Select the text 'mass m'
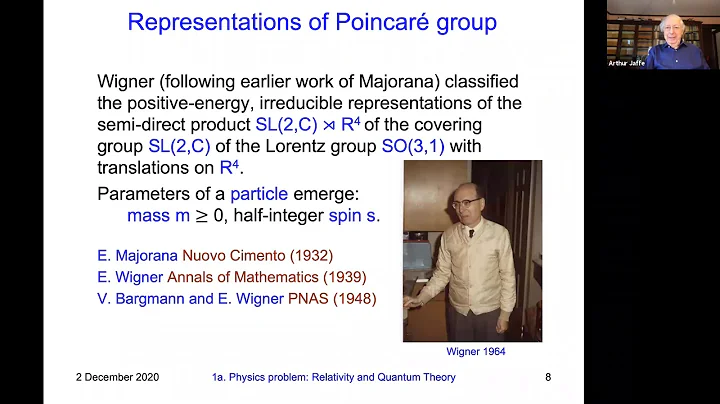The width and height of the screenshot is (720, 404). pos(158,215)
